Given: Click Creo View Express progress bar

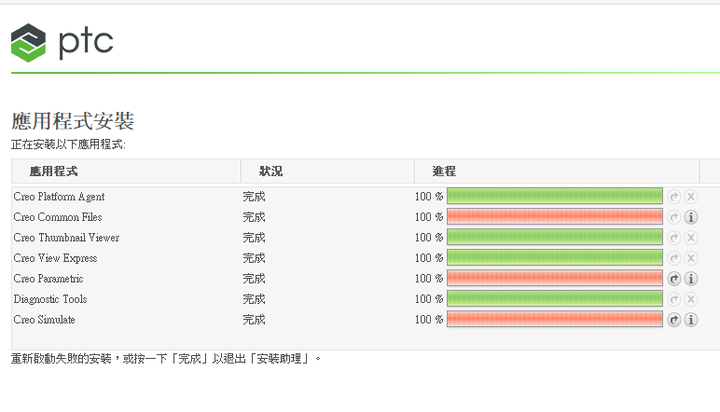Looking at the screenshot, I should click(x=555, y=258).
